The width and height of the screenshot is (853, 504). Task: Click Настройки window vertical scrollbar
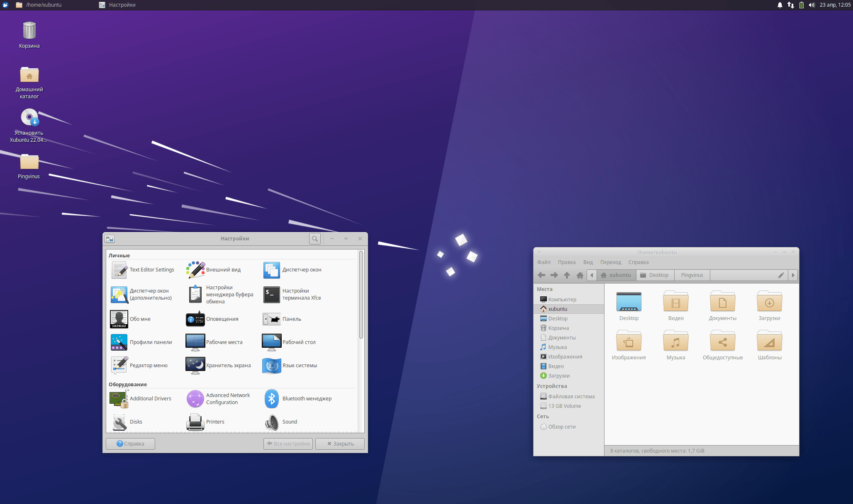(x=361, y=295)
